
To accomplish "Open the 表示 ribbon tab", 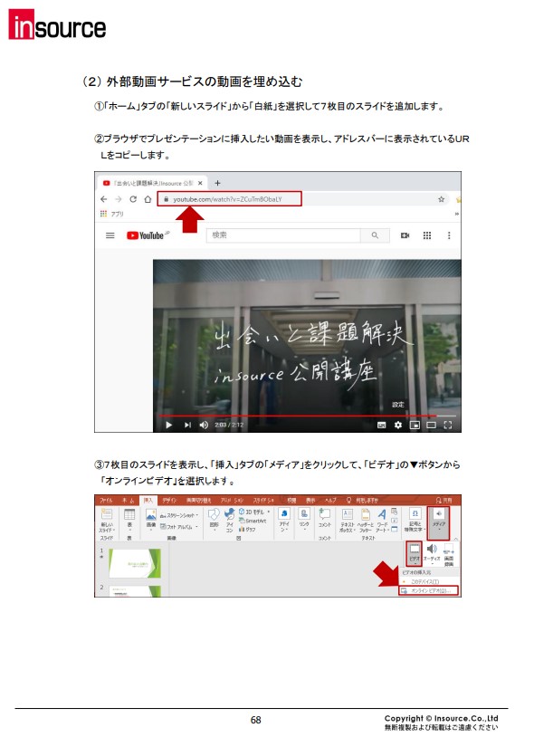I will 311,501.
